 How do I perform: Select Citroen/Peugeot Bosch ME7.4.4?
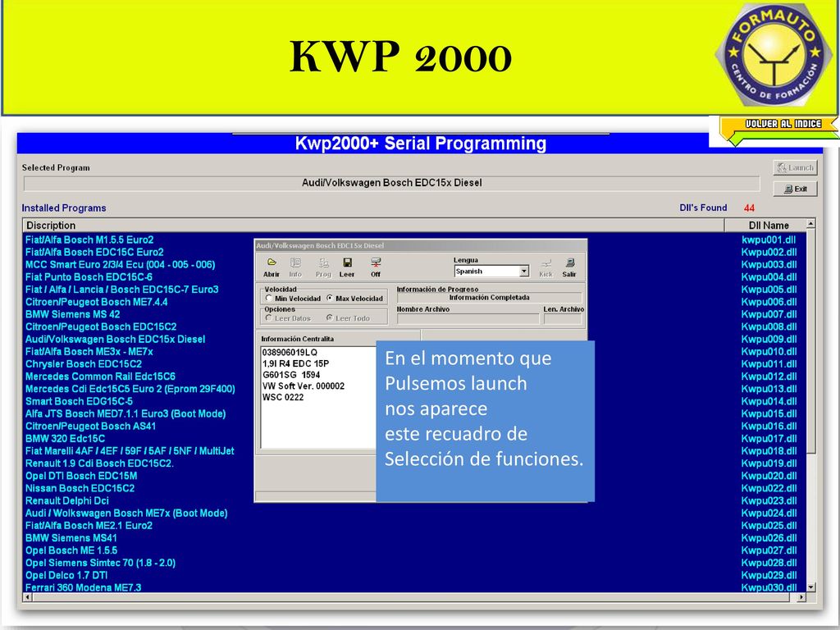coord(97,302)
